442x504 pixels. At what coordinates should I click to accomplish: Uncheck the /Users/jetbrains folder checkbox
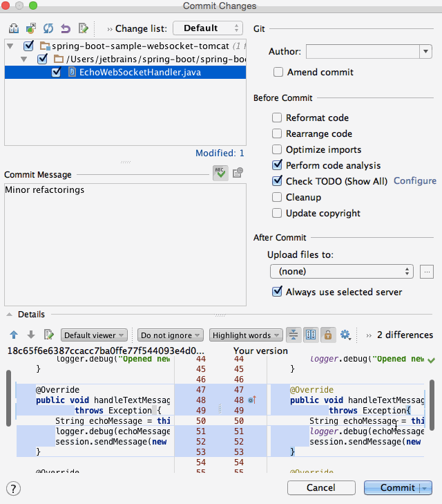(x=42, y=59)
